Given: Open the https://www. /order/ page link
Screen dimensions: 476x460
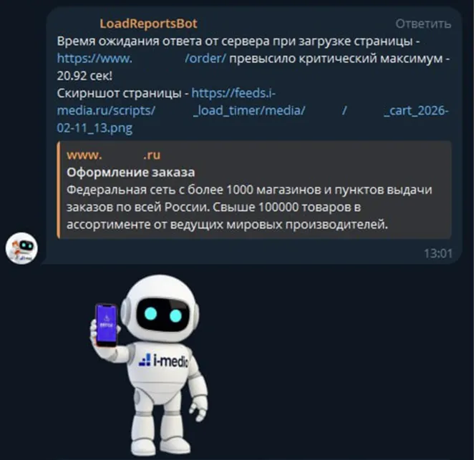Looking at the screenshot, I should coord(142,58).
